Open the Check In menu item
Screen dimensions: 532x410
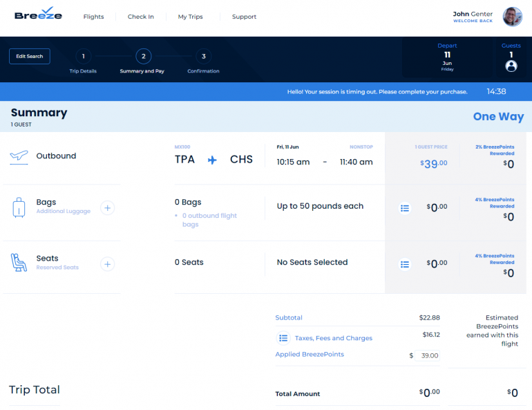point(141,17)
